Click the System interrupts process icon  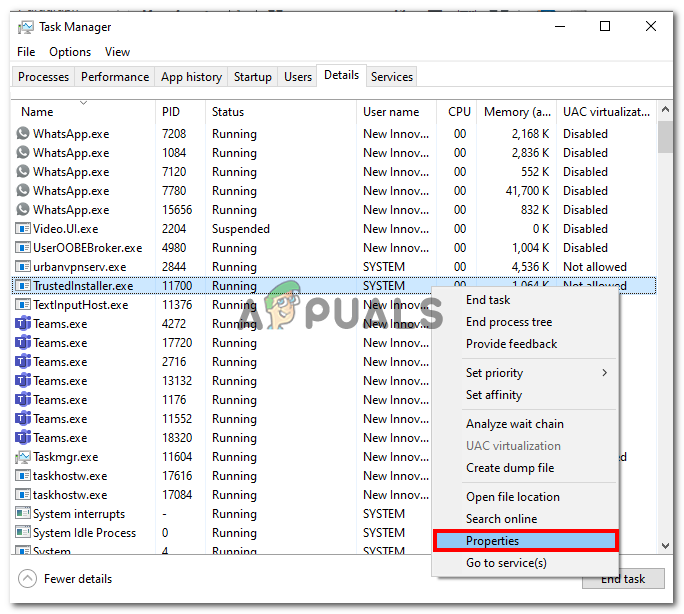coord(23,513)
